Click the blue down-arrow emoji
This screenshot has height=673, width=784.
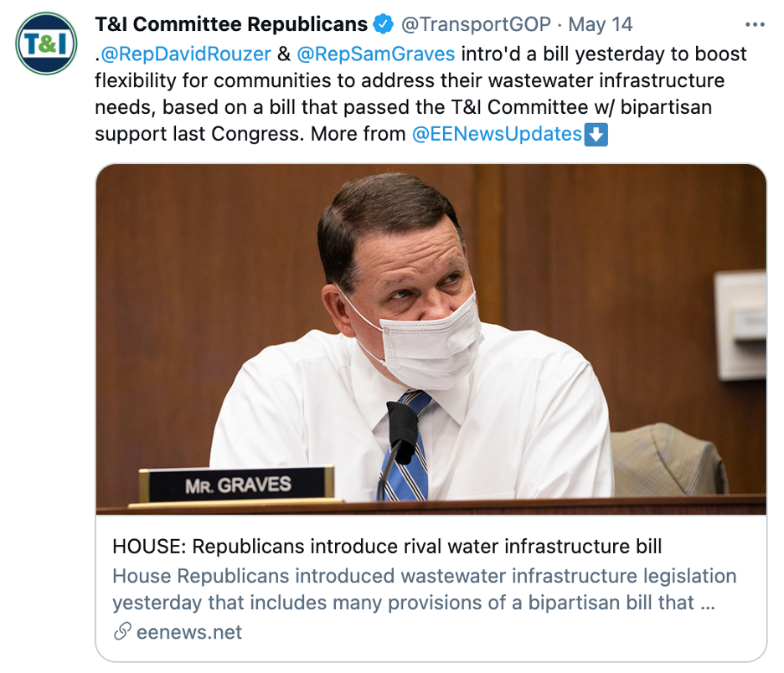pos(596,134)
